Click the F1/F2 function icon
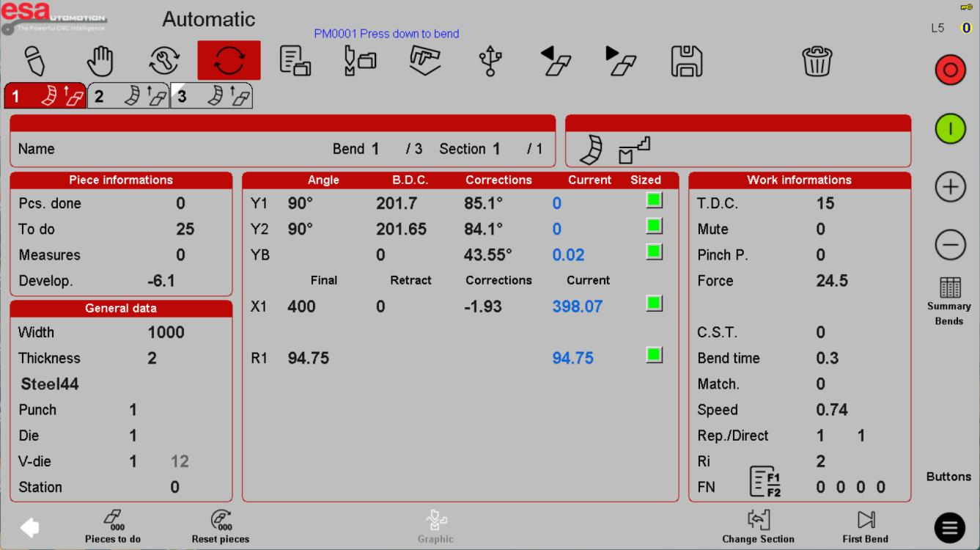 tap(765, 483)
